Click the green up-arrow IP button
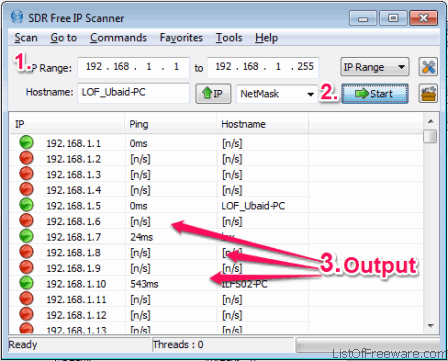Image resolution: width=448 pixels, height=361 pixels. (213, 94)
